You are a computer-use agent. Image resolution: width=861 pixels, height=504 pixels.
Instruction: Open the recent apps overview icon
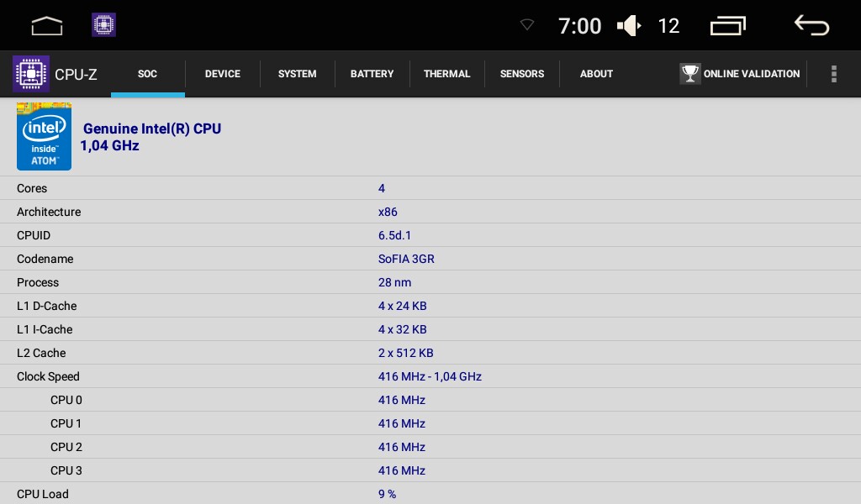tap(728, 26)
